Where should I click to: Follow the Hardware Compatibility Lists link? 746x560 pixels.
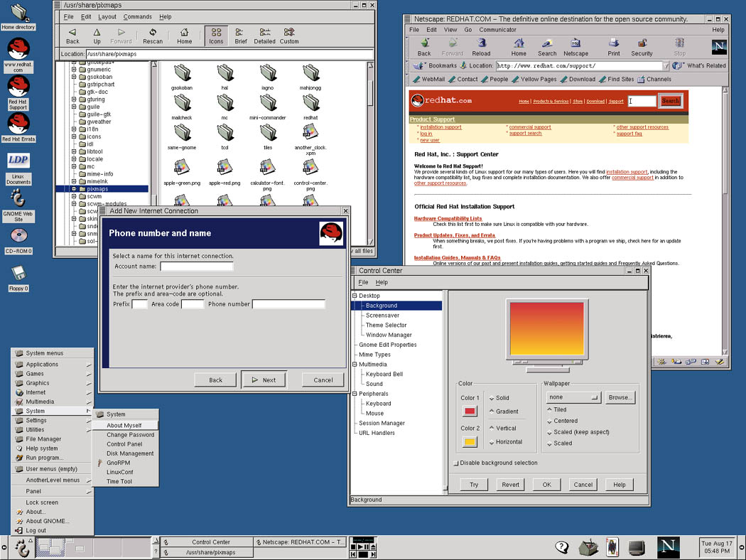point(448,218)
